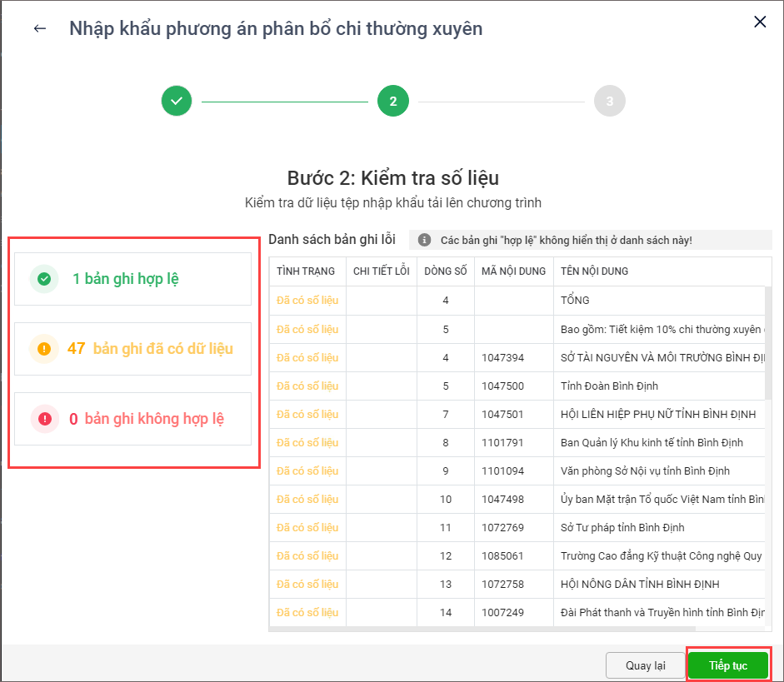Click the orange warning existing data icon
784x682 pixels.
(x=44, y=349)
